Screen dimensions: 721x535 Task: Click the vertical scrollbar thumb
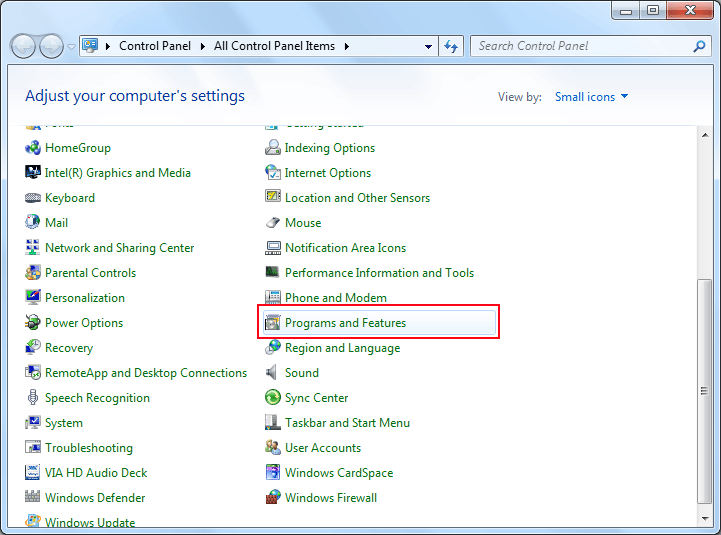[x=704, y=391]
